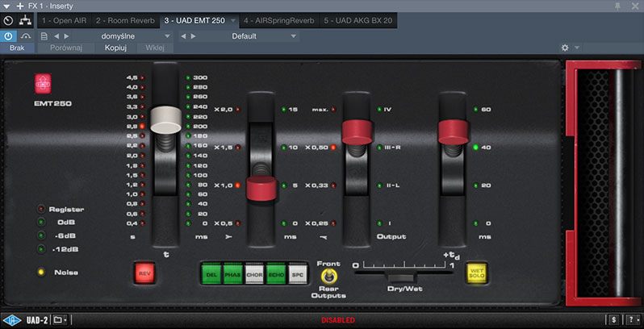Click the red predelay slider cap near 40 ms
Screen dimensions: 644x329
[x=453, y=132]
